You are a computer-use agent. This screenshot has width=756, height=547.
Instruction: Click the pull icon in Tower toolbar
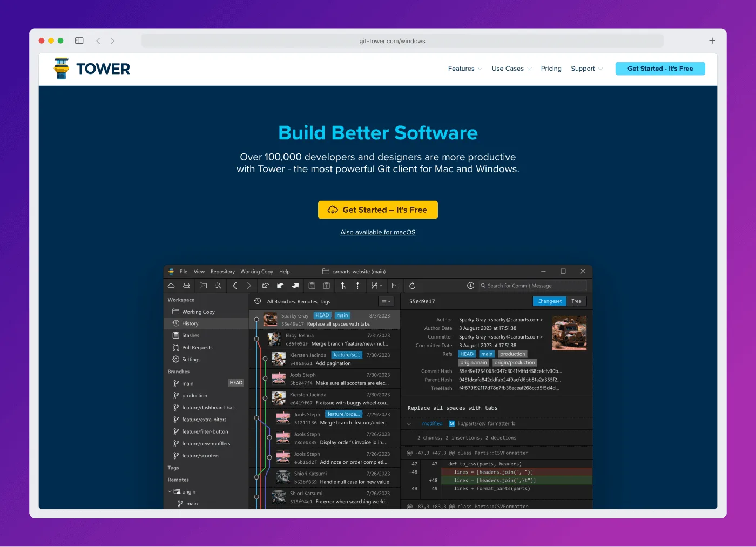tap(280, 286)
